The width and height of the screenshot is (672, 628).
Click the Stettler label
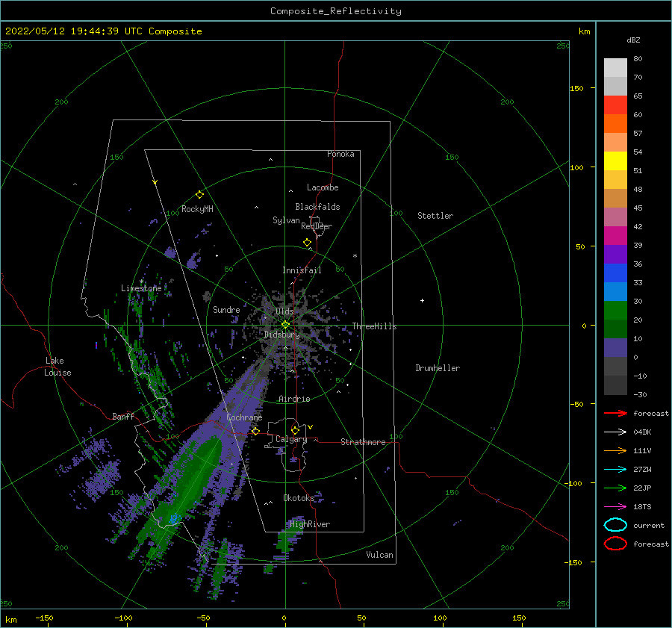point(435,216)
